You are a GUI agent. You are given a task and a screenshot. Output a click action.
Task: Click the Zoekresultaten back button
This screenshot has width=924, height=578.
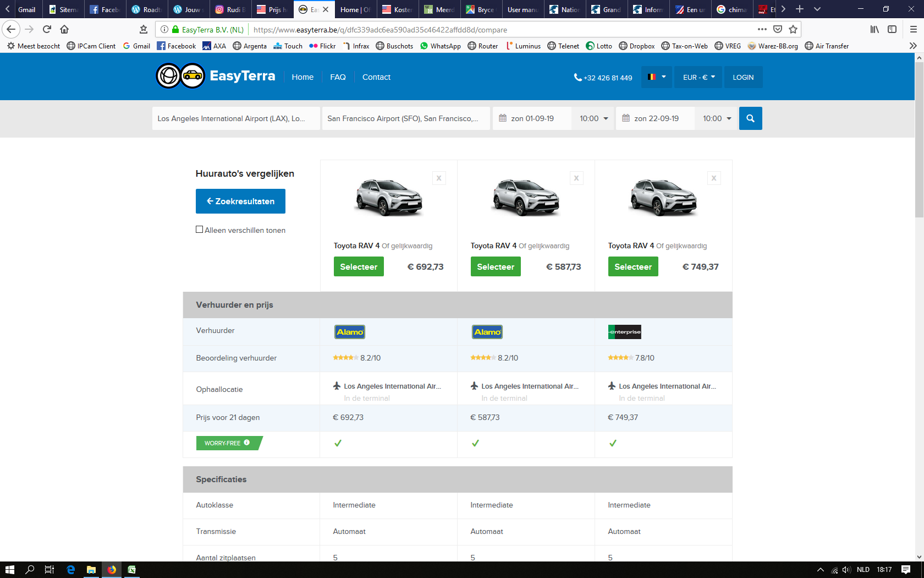point(240,201)
